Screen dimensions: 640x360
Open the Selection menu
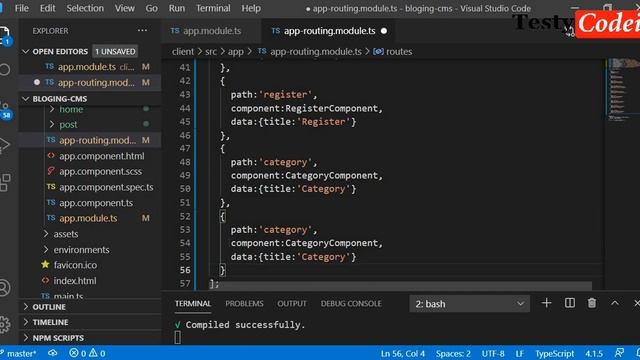click(x=85, y=8)
